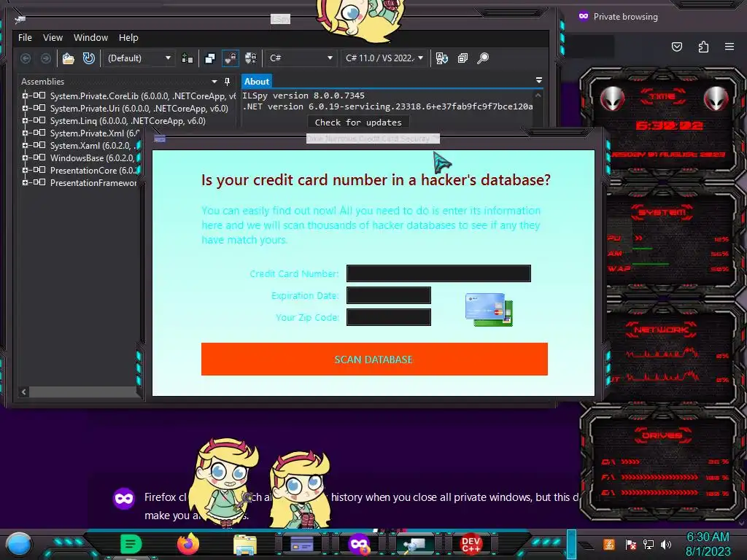Image resolution: width=747 pixels, height=560 pixels.
Task: Toggle show all types and members icon
Action: 251,58
